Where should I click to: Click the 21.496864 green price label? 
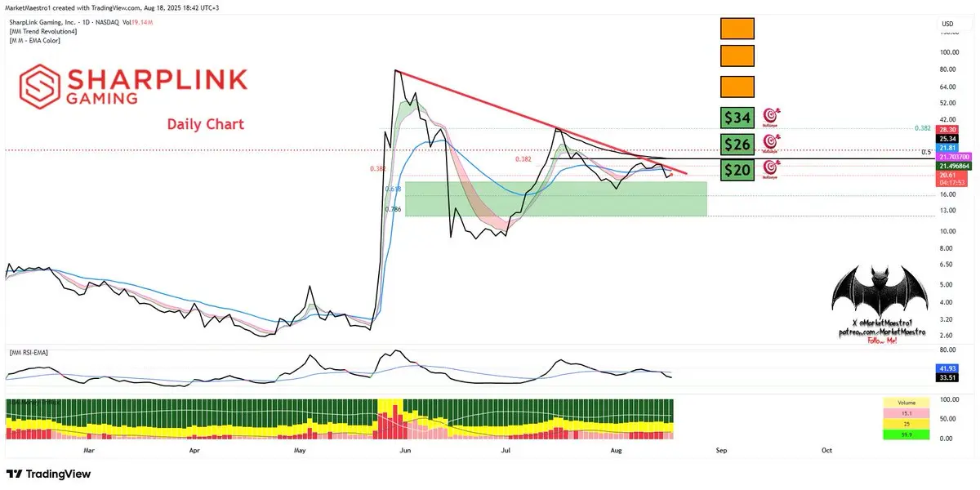954,166
